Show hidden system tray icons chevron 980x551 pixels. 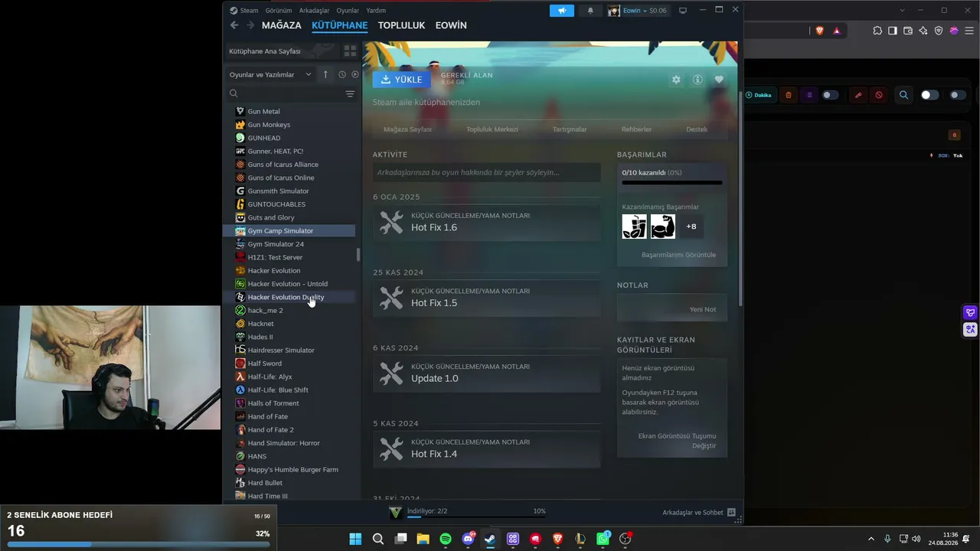pyautogui.click(x=871, y=539)
